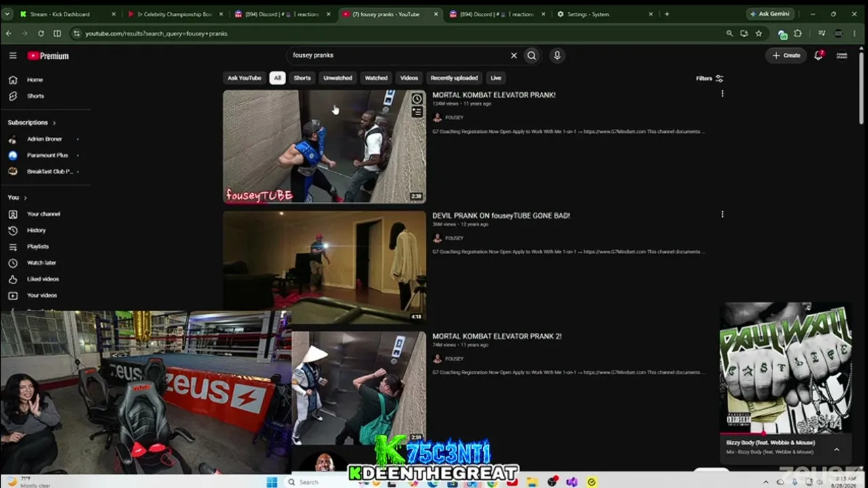Select the Videos filter chip
This screenshot has width=868, height=488.
click(x=409, y=78)
